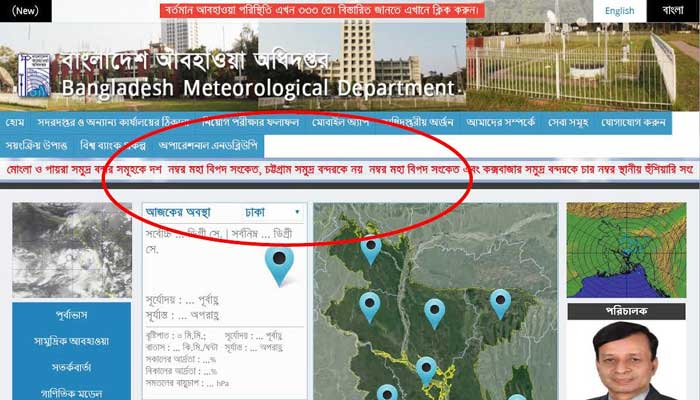Screen dimensions: 700x400
Task: Open the (New) notice link
Action: click(x=25, y=11)
